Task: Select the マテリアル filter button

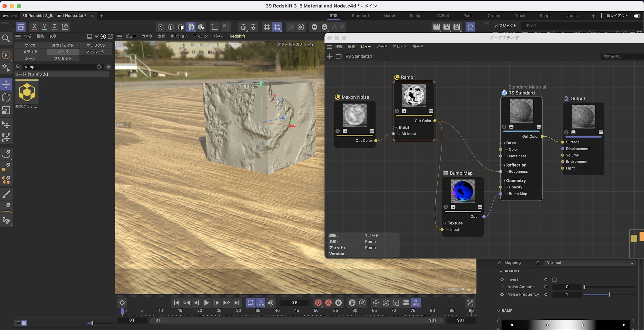Action: click(96, 45)
